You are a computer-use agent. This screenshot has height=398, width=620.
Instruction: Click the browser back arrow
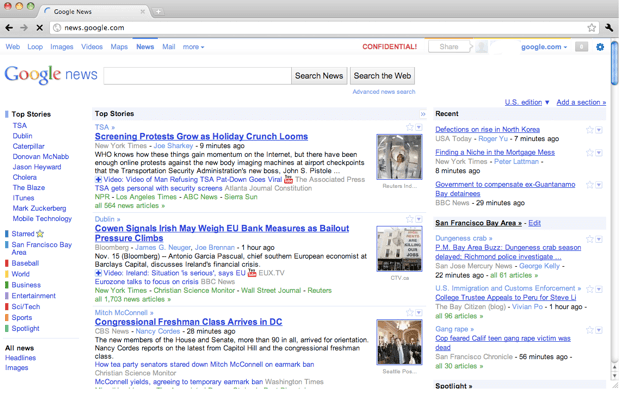[9, 28]
